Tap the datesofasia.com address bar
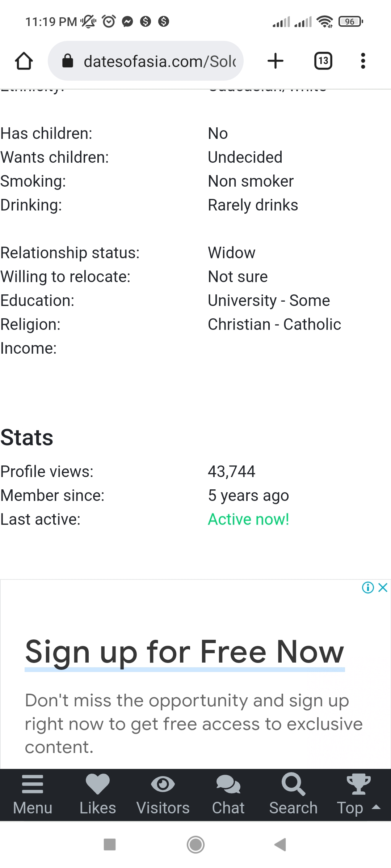The height and width of the screenshot is (868, 391). coord(146,61)
